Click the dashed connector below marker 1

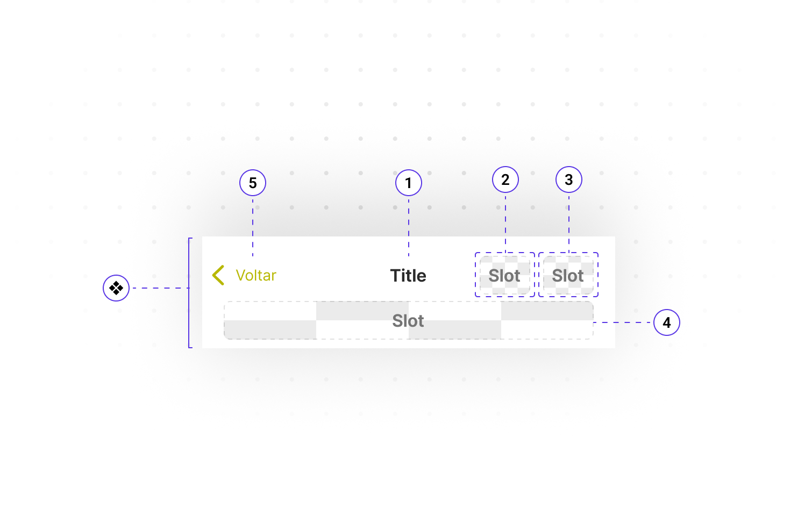click(408, 226)
